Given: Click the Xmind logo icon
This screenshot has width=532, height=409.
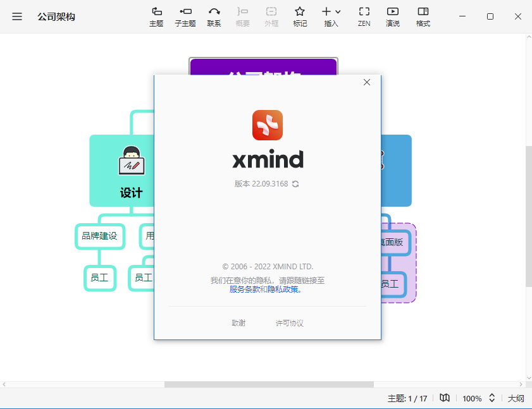Looking at the screenshot, I should pyautogui.click(x=268, y=125).
